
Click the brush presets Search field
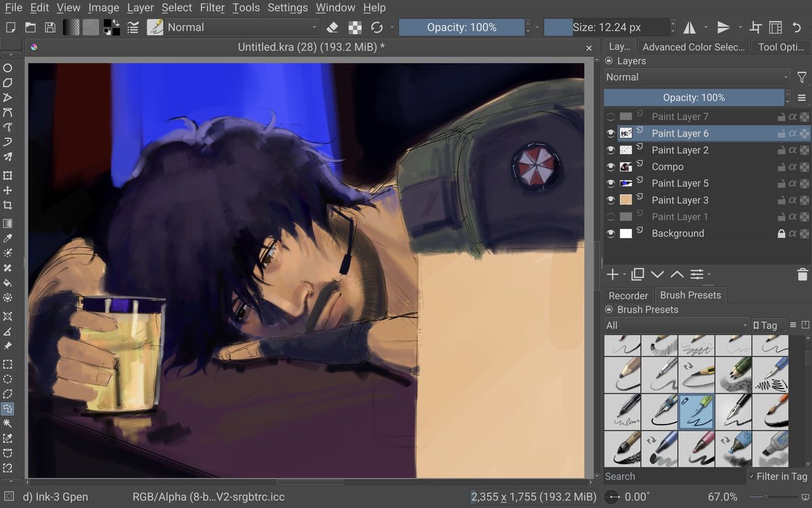(674, 477)
